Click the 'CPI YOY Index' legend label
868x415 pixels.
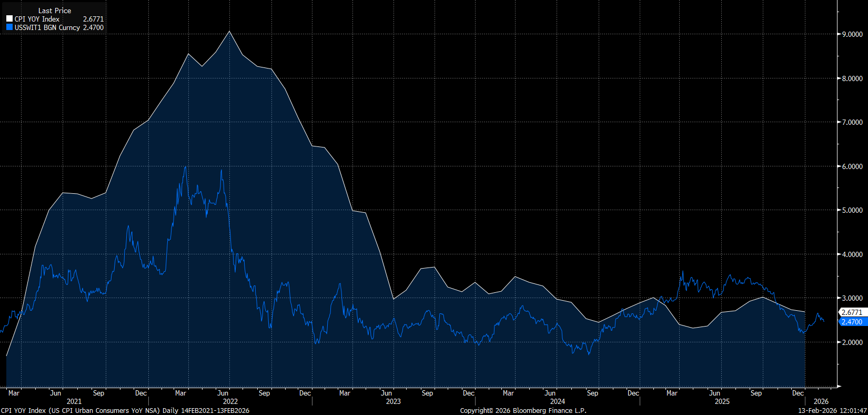click(x=37, y=19)
